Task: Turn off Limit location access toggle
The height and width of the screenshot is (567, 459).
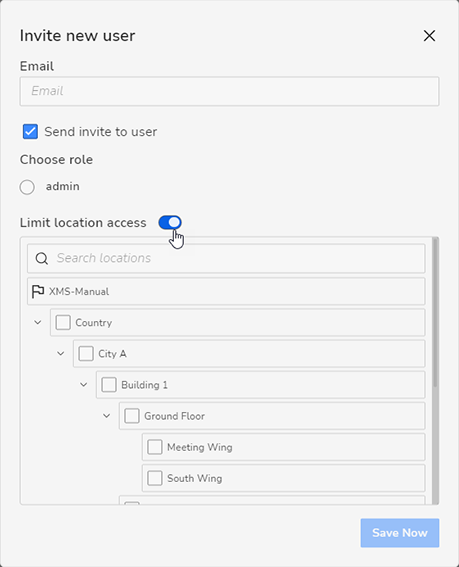Action: [x=170, y=222]
